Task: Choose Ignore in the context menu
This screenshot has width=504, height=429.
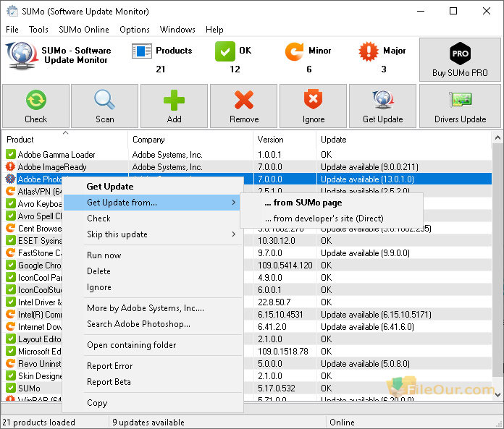Action: coord(153,287)
